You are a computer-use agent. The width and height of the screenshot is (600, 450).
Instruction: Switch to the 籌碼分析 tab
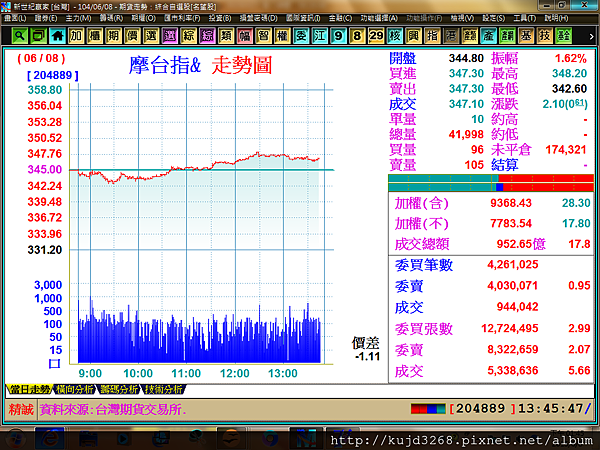(x=119, y=389)
